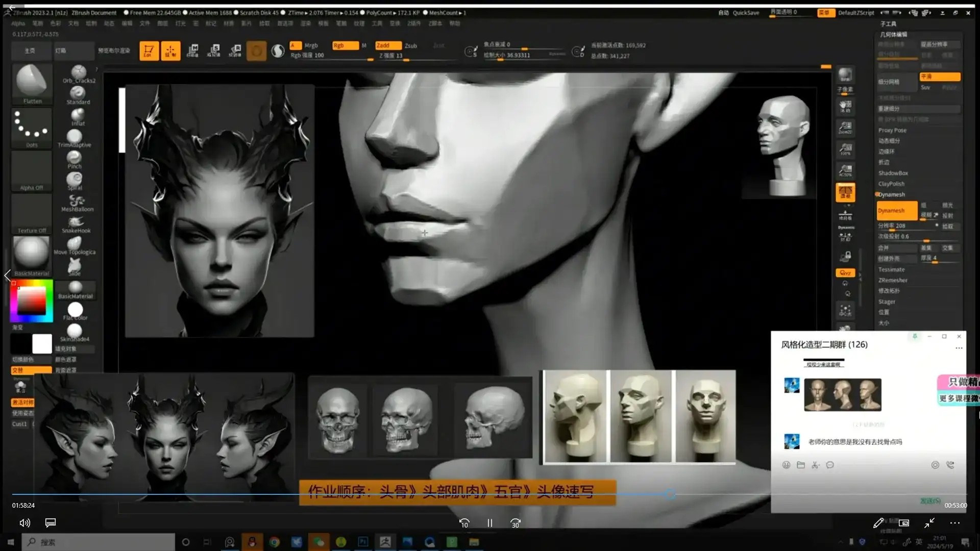Viewport: 980px width, 551px height.
Task: Expand the ClayPolish section
Action: (x=891, y=184)
